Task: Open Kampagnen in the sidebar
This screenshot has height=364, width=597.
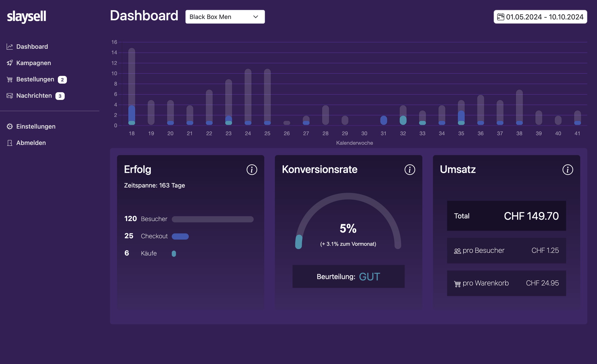Action: 33,63
